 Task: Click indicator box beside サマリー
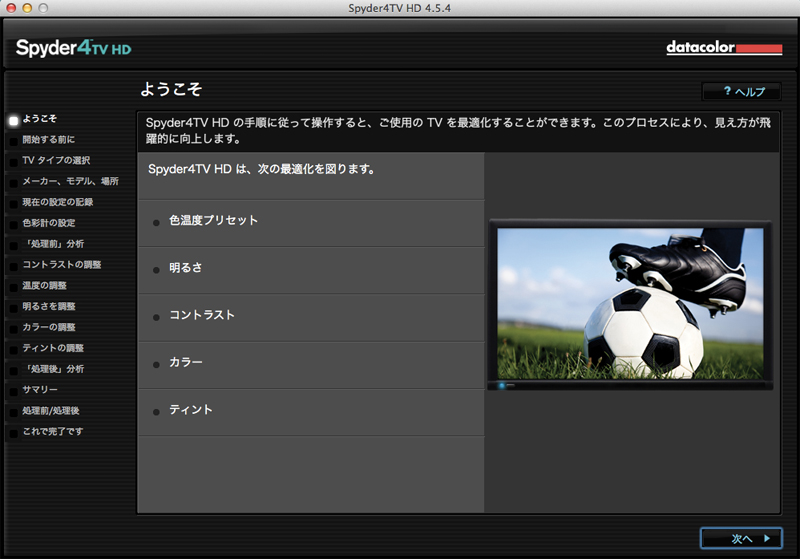point(14,393)
